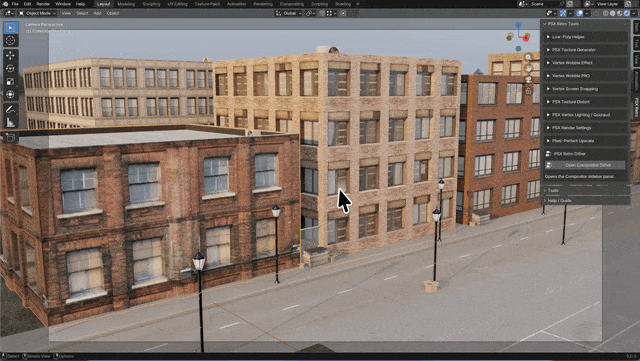Toggle proportional editing button
This screenshot has height=361, width=640.
click(x=343, y=13)
